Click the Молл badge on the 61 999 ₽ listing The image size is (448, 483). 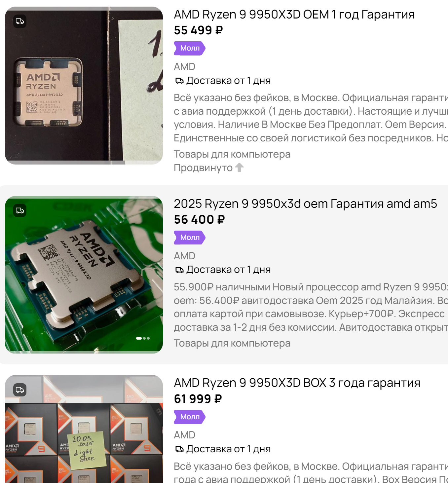(190, 417)
